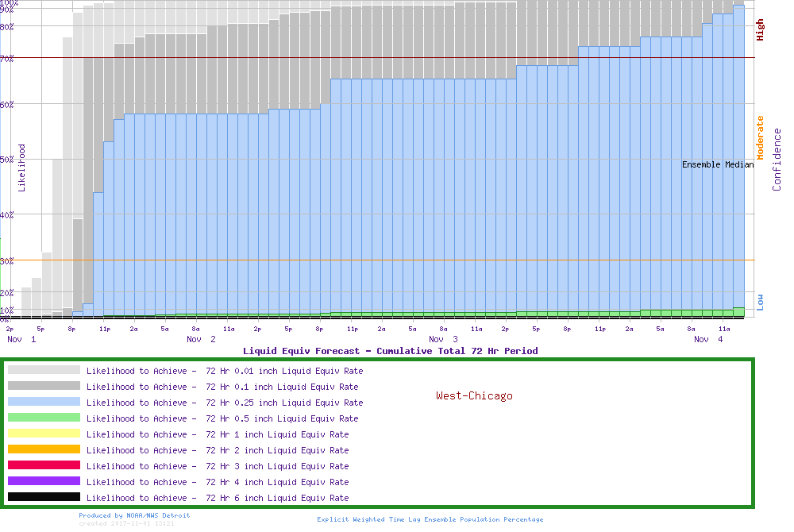Click the Ensemble Median label
This screenshot has width=794, height=532.
click(718, 164)
